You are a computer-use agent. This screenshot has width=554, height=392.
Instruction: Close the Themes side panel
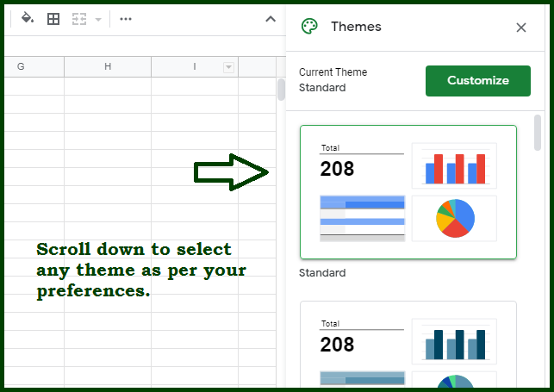[521, 28]
